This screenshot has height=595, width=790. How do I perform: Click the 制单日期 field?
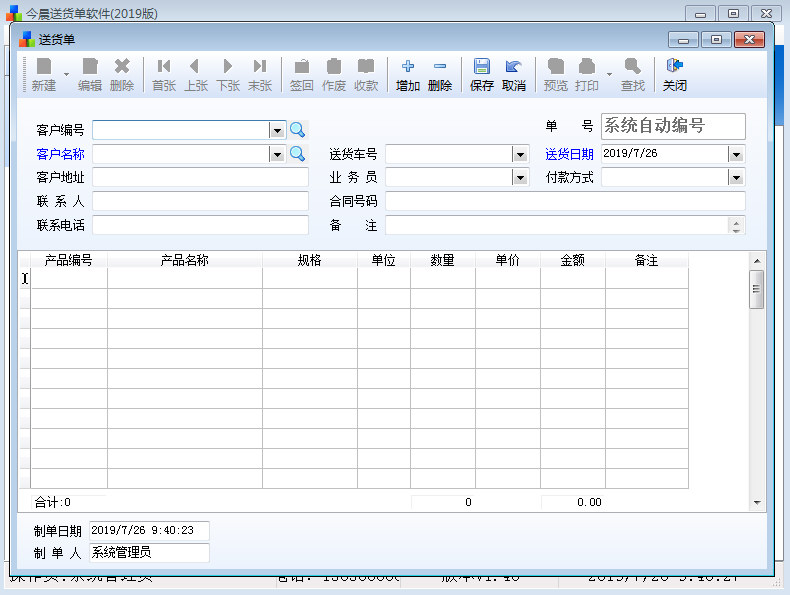tap(149, 531)
